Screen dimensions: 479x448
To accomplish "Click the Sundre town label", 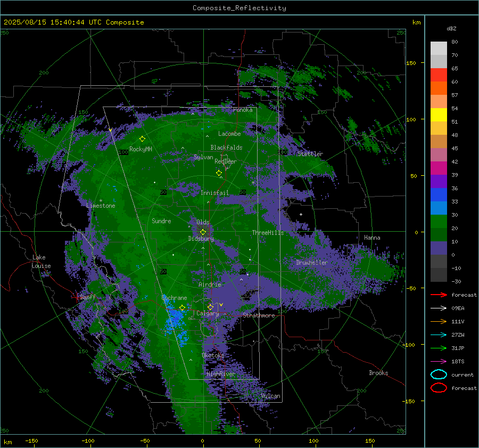I will pyautogui.click(x=161, y=221).
